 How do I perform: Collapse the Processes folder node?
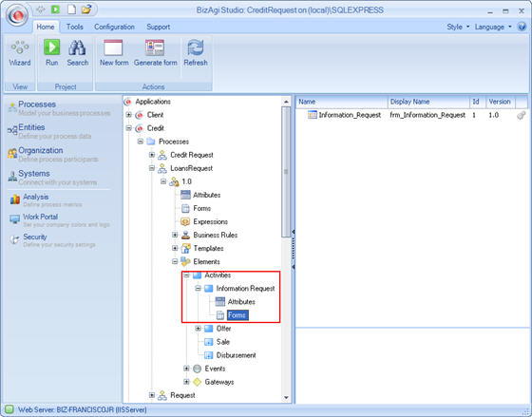coord(141,142)
